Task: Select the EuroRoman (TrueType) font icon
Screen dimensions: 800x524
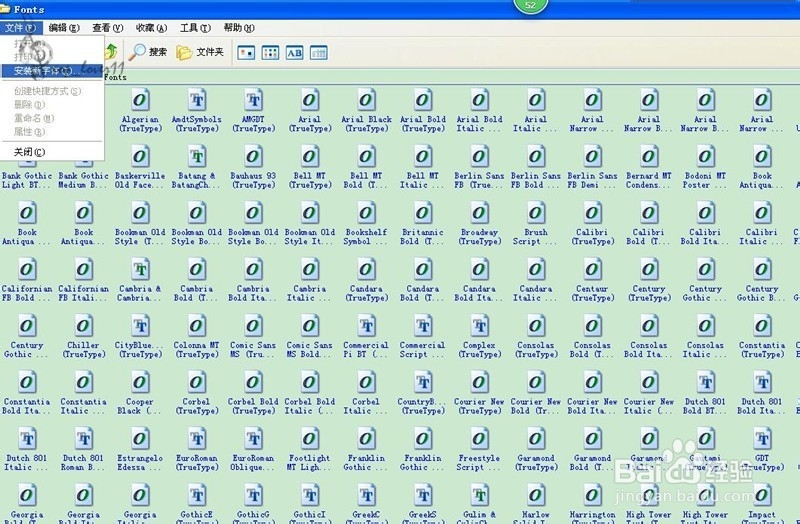Action: (197, 439)
